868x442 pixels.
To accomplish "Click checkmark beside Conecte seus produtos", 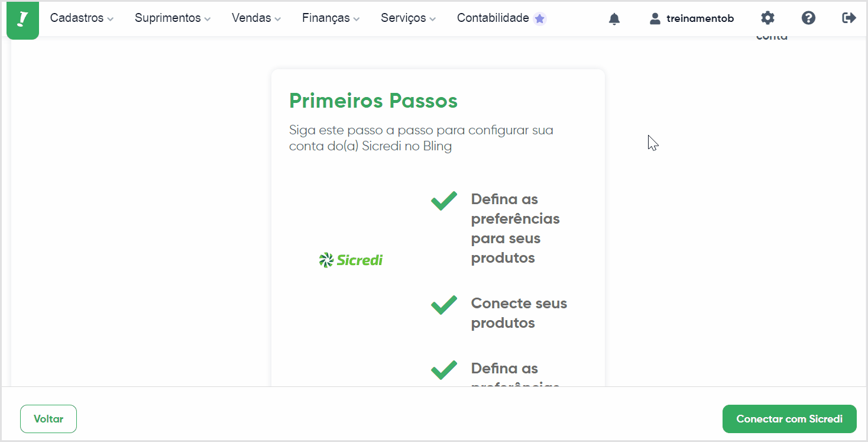I will [x=444, y=305].
